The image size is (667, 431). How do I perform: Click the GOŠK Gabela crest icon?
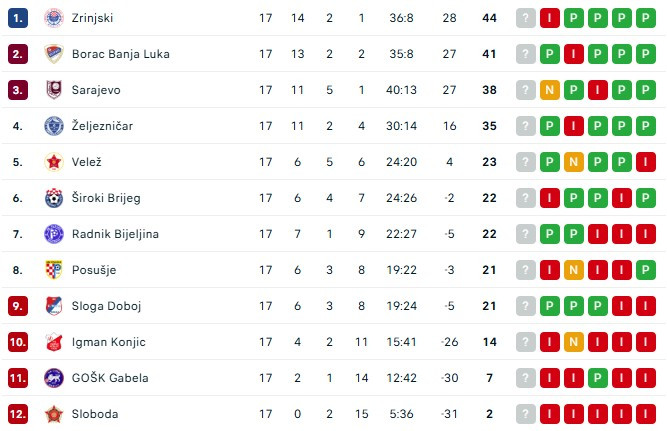pyautogui.click(x=53, y=378)
